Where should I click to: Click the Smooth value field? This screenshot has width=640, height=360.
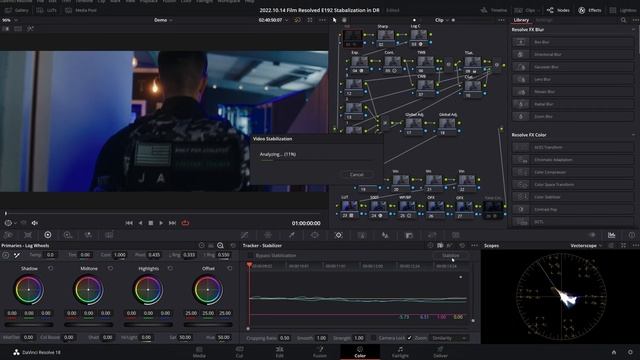pyautogui.click(x=321, y=338)
